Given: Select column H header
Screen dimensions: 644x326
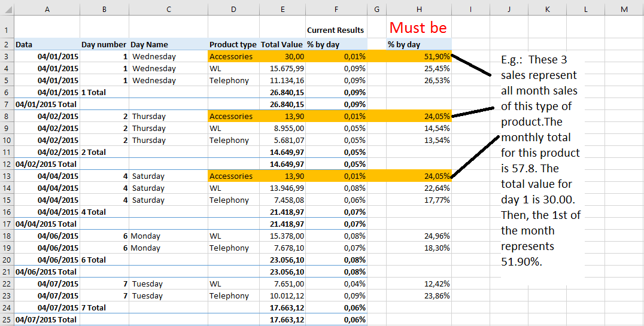Looking at the screenshot, I should (419, 10).
